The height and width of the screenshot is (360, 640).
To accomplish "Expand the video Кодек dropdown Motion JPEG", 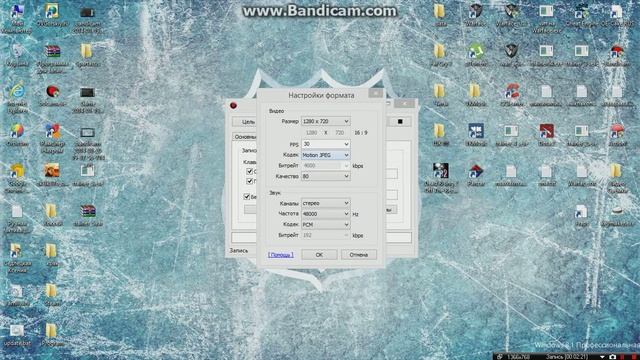I will [325, 155].
